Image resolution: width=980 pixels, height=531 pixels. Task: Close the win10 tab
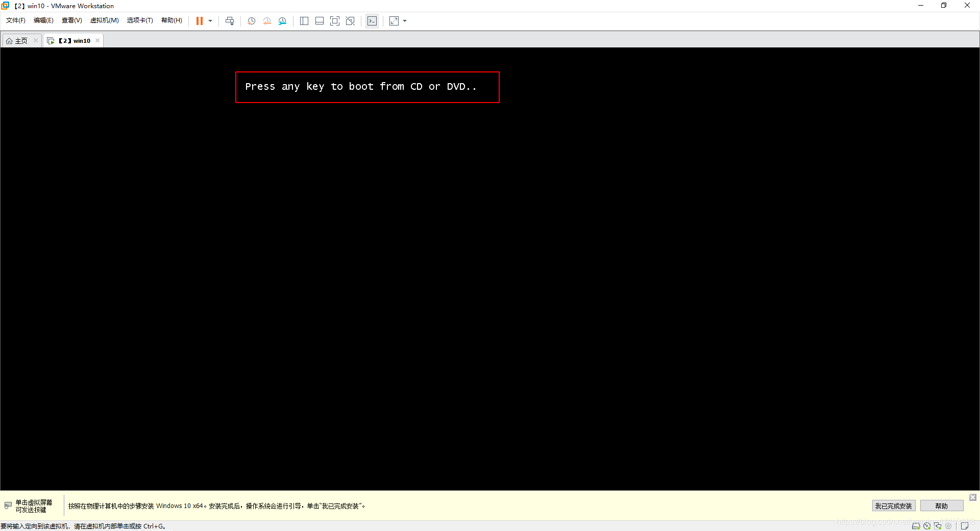[x=97, y=41]
